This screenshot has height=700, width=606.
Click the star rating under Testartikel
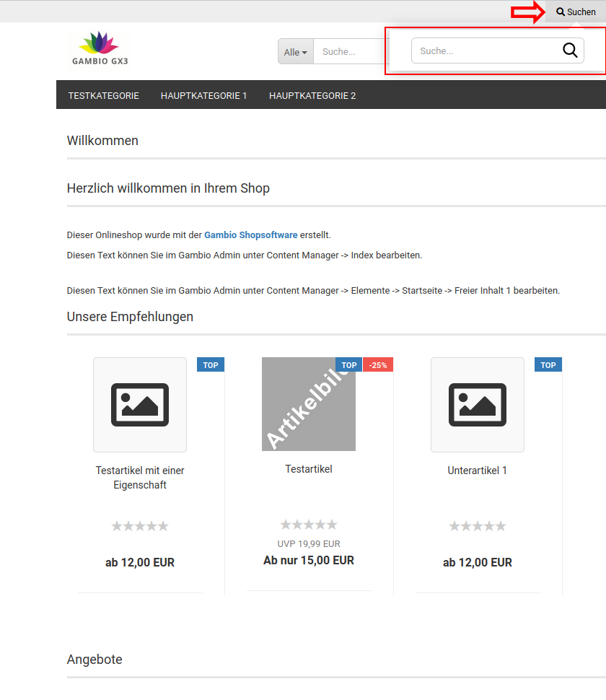tap(308, 525)
